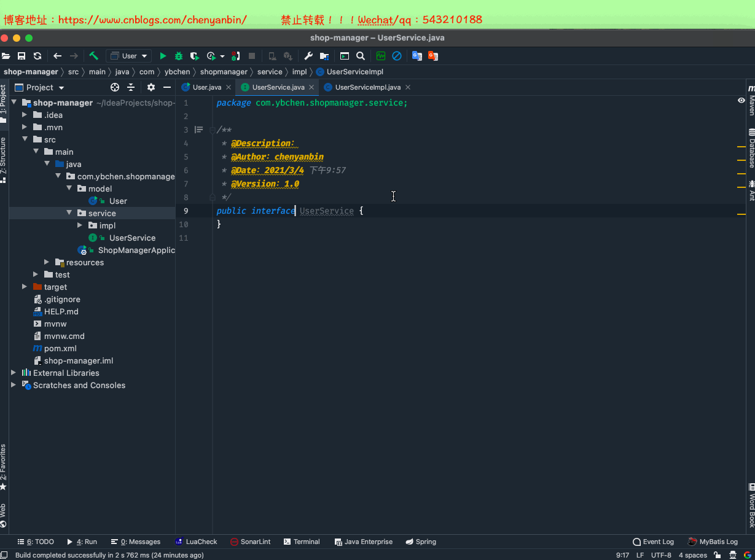Expand the impl package

[x=80, y=225]
